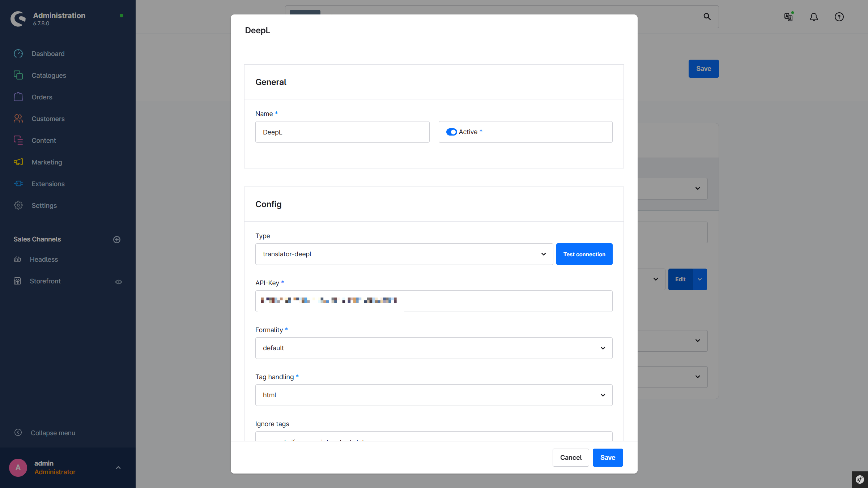Open Settings from the sidebar menu
Image resolution: width=868 pixels, height=488 pixels.
click(44, 205)
